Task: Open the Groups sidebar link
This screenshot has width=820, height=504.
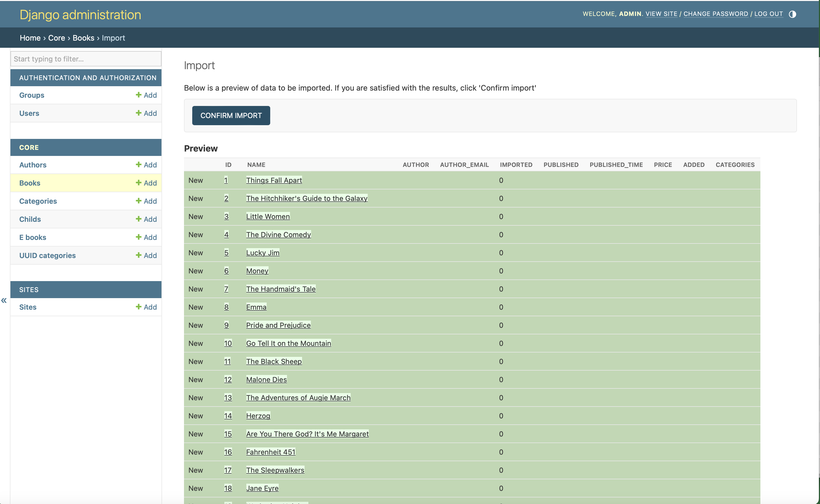Action: (x=32, y=95)
